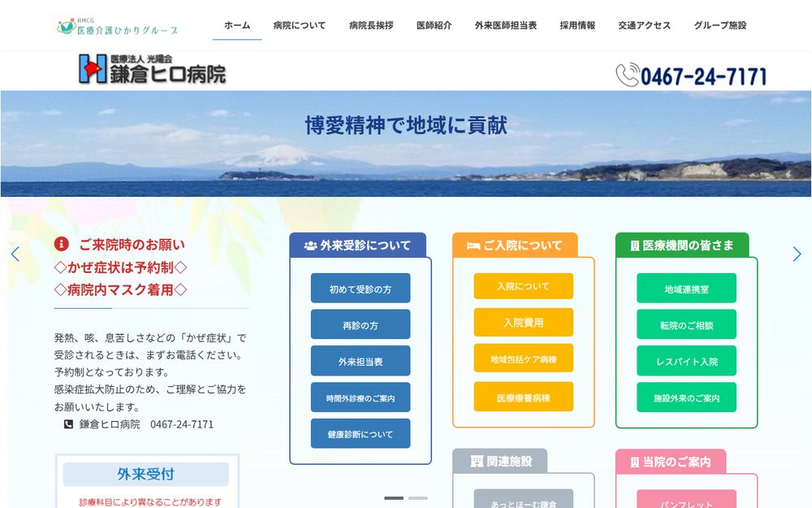
Task: Open グループ施設 in the navigation
Action: click(x=720, y=25)
